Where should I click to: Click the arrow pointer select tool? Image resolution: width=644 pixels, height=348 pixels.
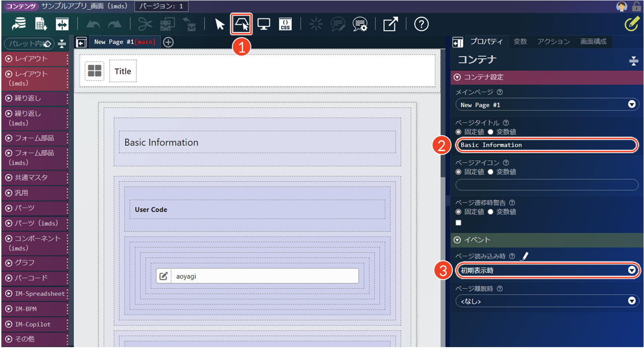220,24
